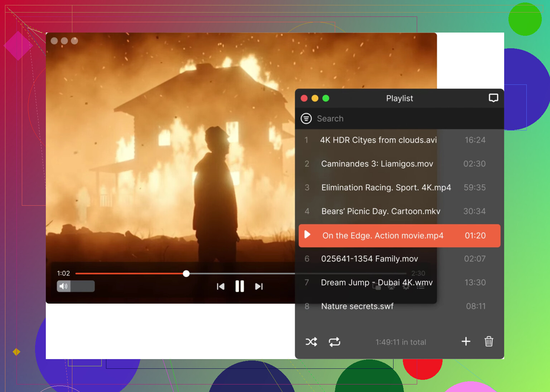The height and width of the screenshot is (392, 550).
Task: Click play arrow on On the Edge row
Action: [307, 235]
